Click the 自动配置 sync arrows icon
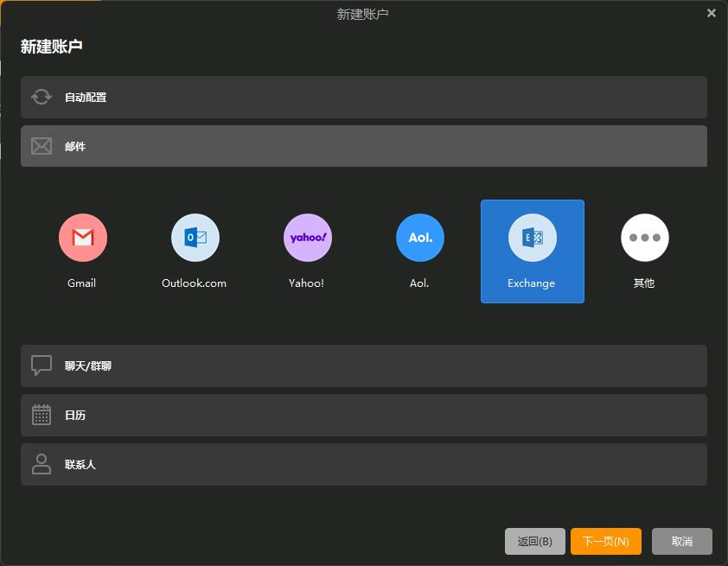The width and height of the screenshot is (728, 566). (x=42, y=97)
